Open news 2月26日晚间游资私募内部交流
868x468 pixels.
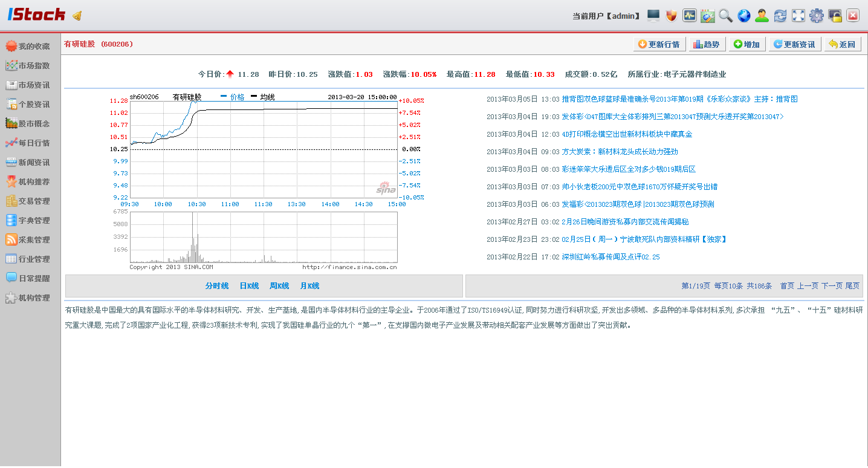pos(625,222)
